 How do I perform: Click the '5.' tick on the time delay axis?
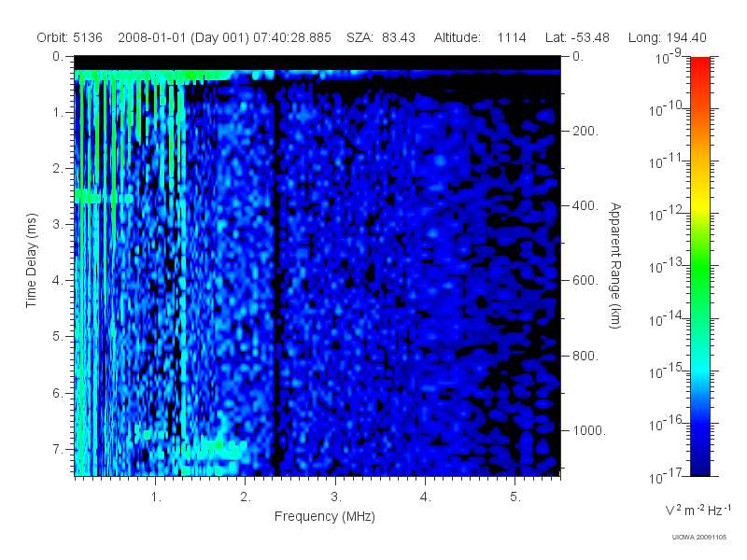coord(58,337)
